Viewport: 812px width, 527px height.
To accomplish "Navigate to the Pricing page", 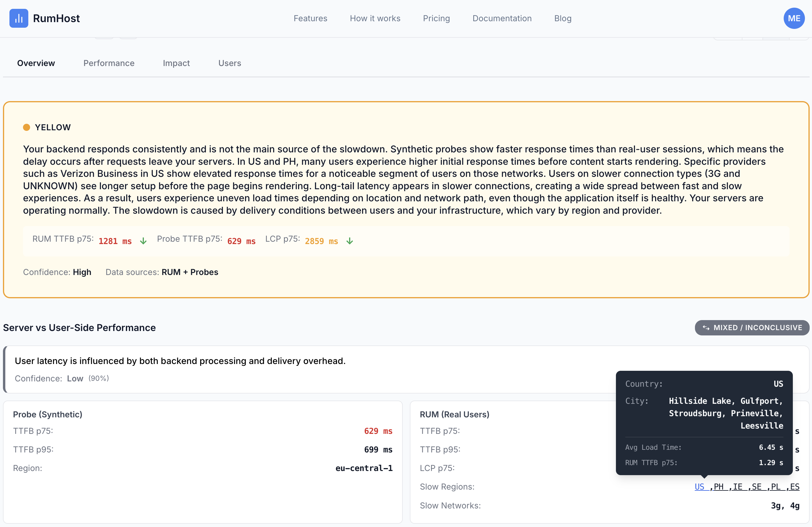I will (437, 18).
